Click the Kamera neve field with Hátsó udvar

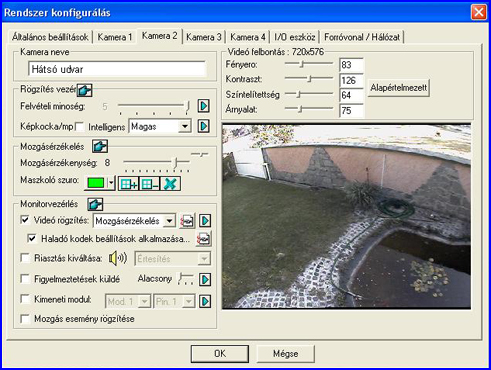click(117, 69)
